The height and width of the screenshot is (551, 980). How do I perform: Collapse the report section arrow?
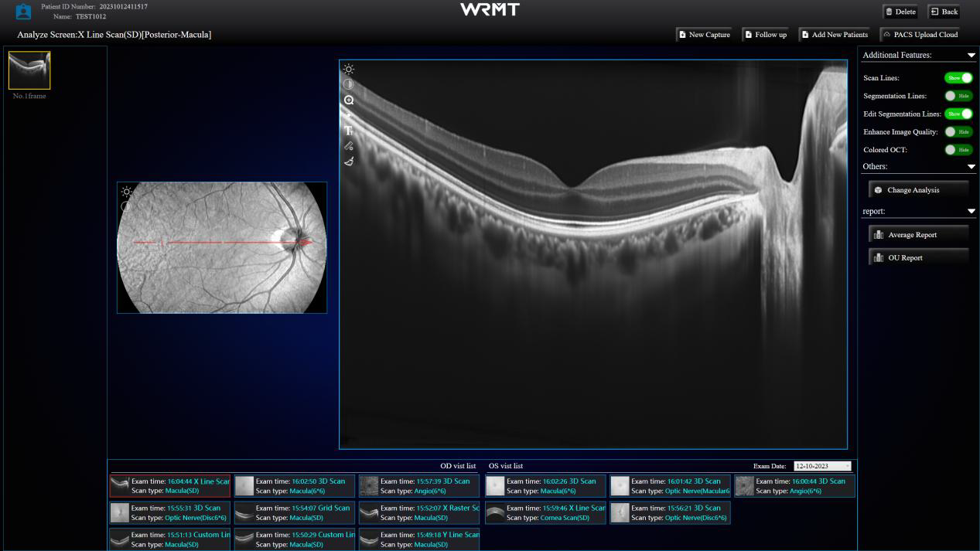pyautogui.click(x=971, y=212)
